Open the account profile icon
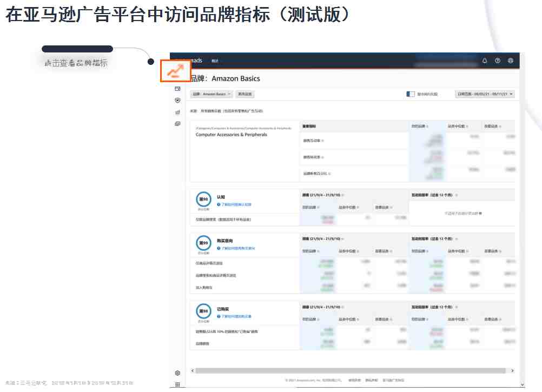Viewport: 542px width, 392px height. tap(511, 61)
